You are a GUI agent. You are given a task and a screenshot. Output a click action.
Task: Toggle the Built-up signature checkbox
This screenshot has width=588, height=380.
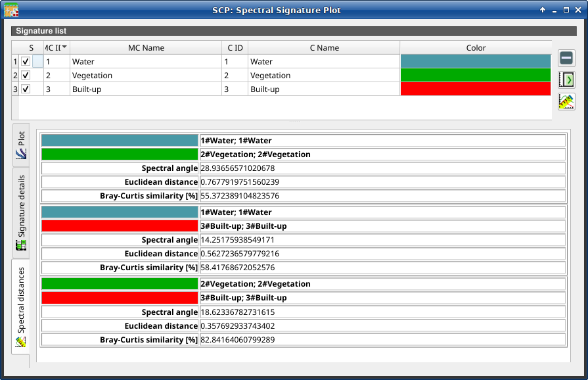(x=26, y=89)
